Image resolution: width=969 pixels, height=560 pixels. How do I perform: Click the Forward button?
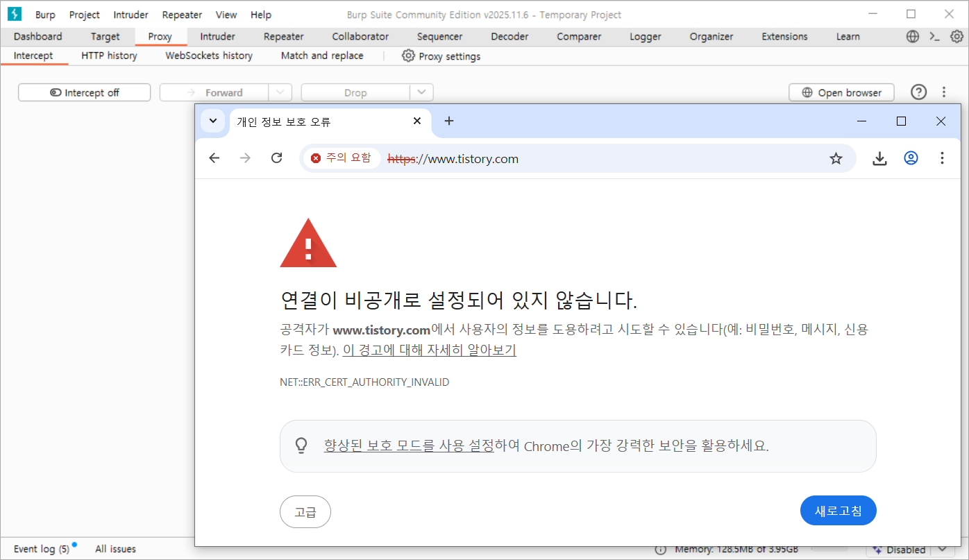click(214, 92)
